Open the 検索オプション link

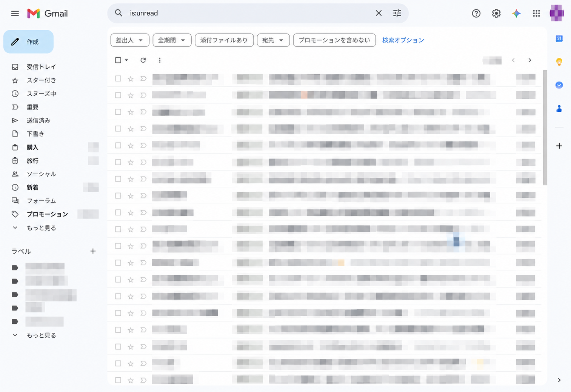point(403,40)
